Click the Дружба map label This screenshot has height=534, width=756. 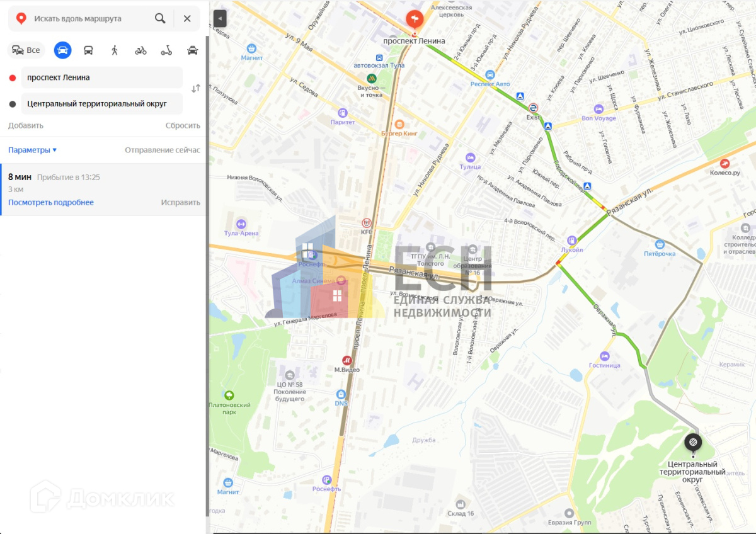tap(424, 440)
